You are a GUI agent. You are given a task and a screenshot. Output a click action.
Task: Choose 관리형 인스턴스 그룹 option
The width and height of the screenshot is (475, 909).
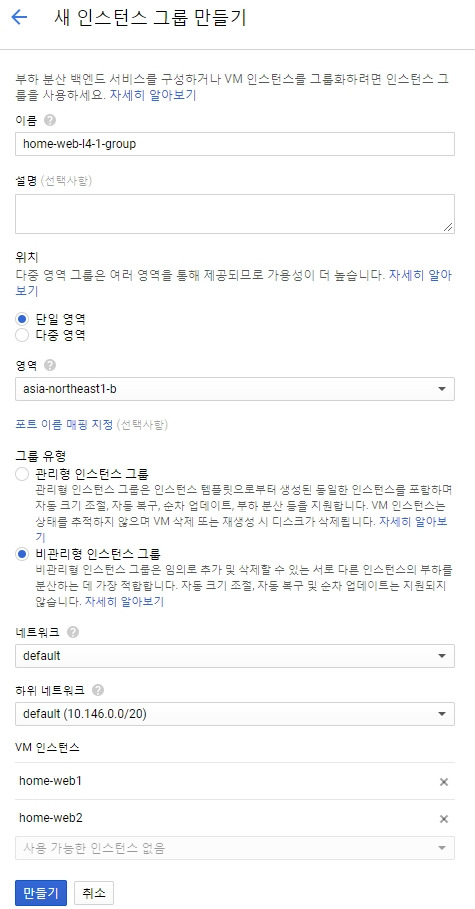point(22,474)
